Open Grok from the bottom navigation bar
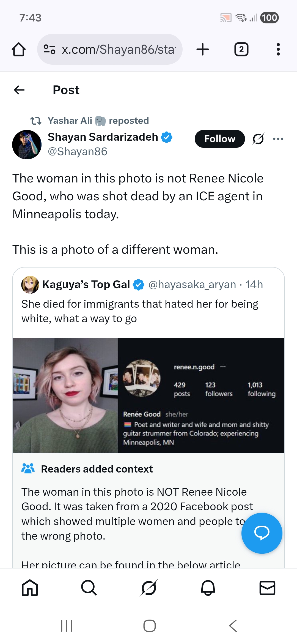 (148, 588)
